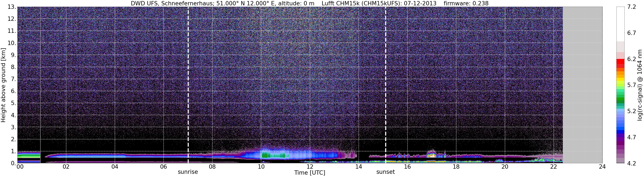Click the y-axis tick label '10.'
This screenshot has height=177, width=644.
(12, 43)
